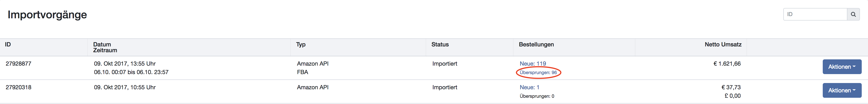The height and width of the screenshot is (104, 868).
Task: Open the 'Neue: 119' orders link
Action: click(x=533, y=64)
